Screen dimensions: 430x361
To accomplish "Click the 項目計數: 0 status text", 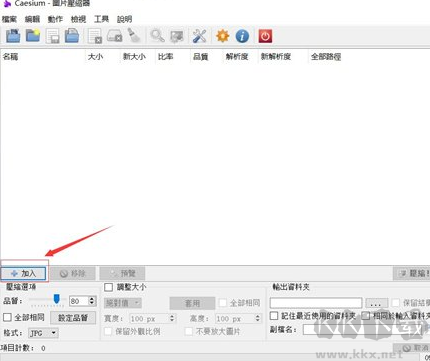I will (23, 348).
